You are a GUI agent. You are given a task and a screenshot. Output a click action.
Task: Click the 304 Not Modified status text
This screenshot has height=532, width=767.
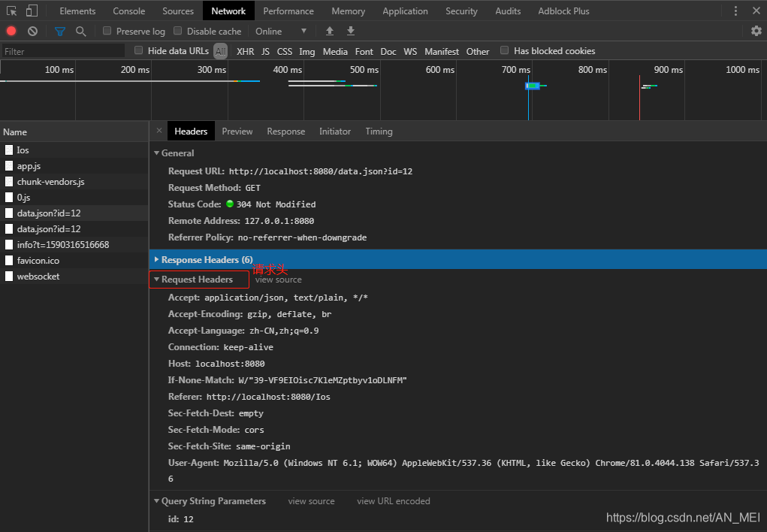tap(276, 204)
